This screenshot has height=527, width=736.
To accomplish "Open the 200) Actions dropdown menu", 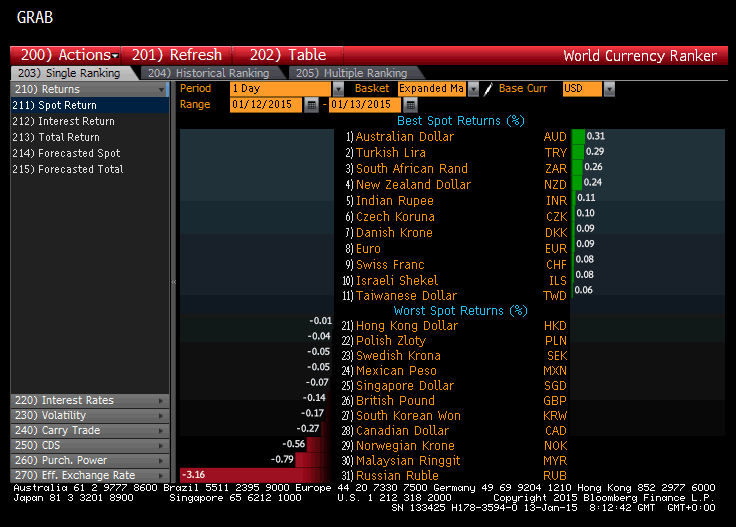I will pos(66,55).
